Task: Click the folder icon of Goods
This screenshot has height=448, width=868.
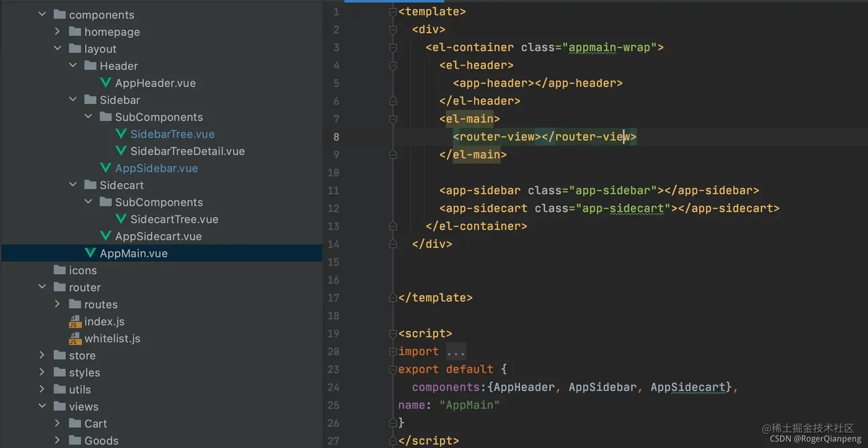Action: tap(75, 440)
